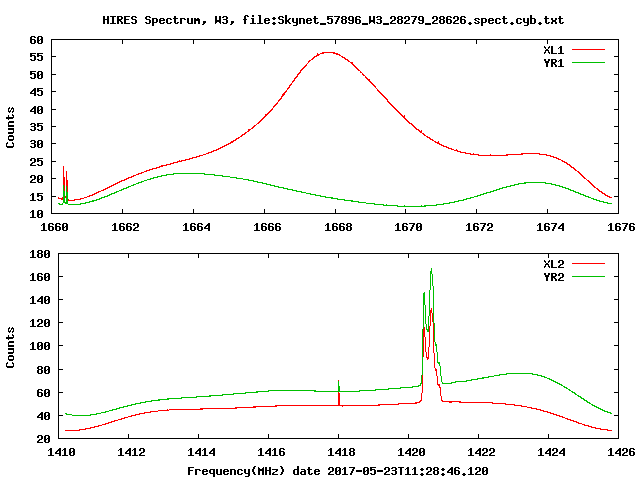Click the top plot's Counts axis label
This screenshot has height=480, width=640.
(10, 127)
